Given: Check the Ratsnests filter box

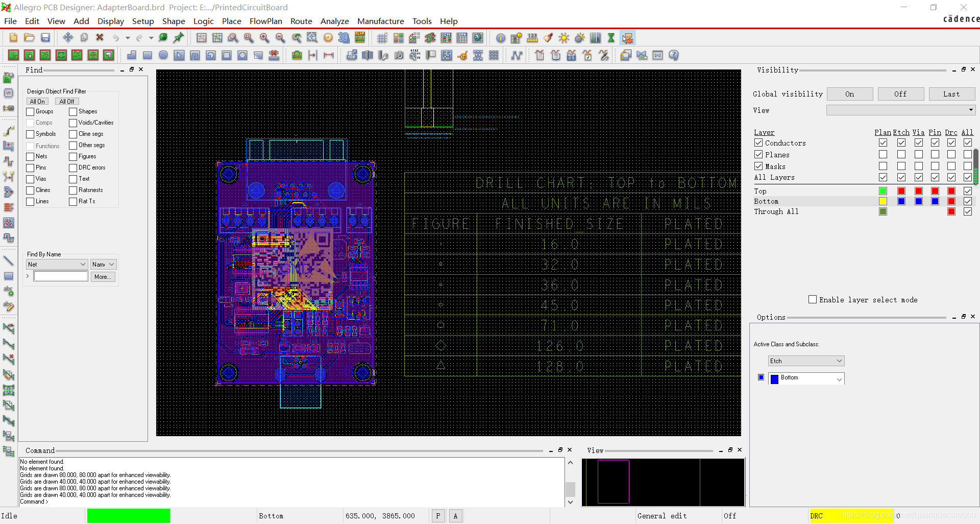Looking at the screenshot, I should (x=73, y=190).
